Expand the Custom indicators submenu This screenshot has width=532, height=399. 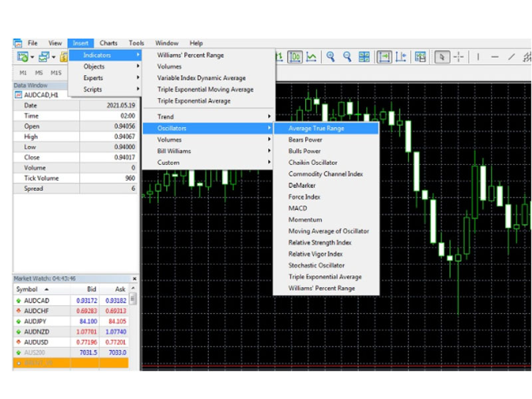(x=207, y=162)
